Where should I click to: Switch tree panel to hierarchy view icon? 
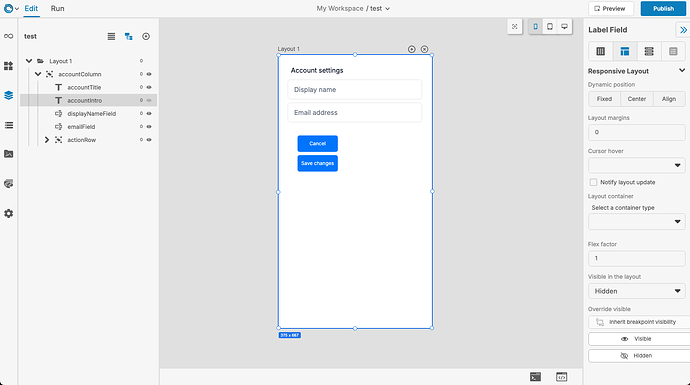128,37
